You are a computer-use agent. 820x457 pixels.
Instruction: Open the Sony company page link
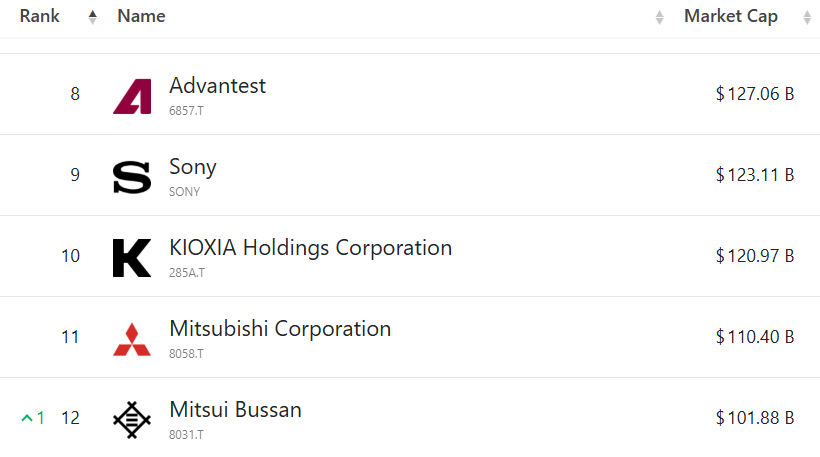click(x=193, y=167)
